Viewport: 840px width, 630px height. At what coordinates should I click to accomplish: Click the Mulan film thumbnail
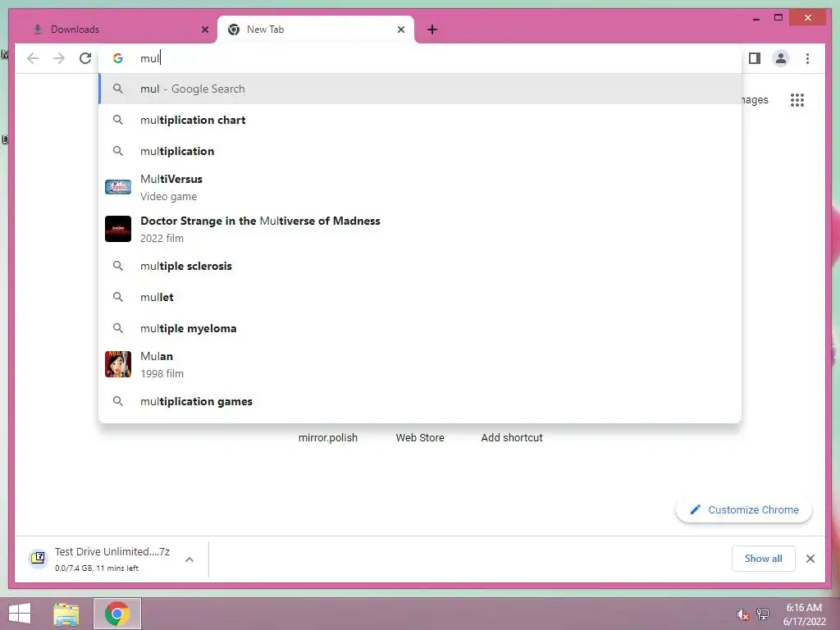[x=118, y=364]
